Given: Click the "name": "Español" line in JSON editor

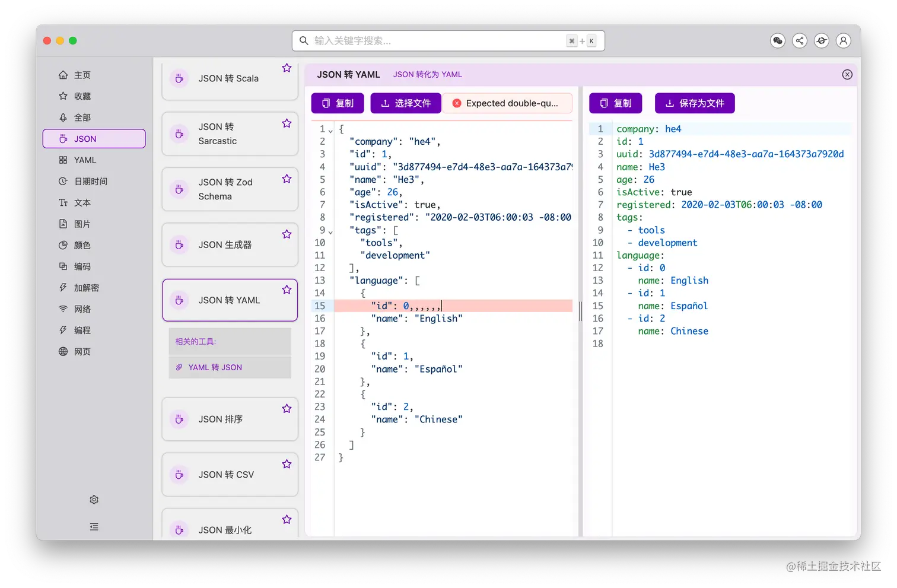Looking at the screenshot, I should tap(416, 369).
